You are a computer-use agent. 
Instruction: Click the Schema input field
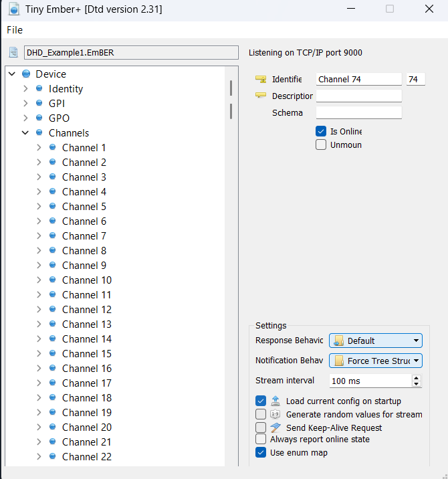coord(358,112)
